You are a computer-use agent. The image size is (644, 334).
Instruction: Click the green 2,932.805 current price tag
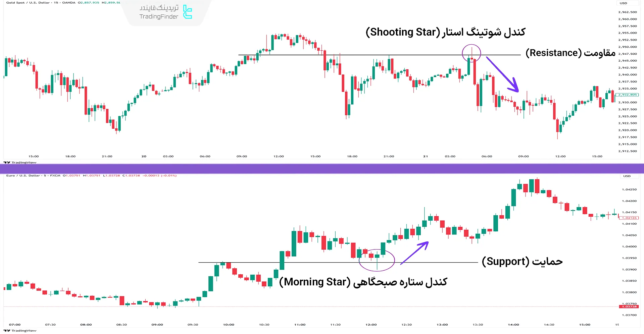tap(628, 95)
